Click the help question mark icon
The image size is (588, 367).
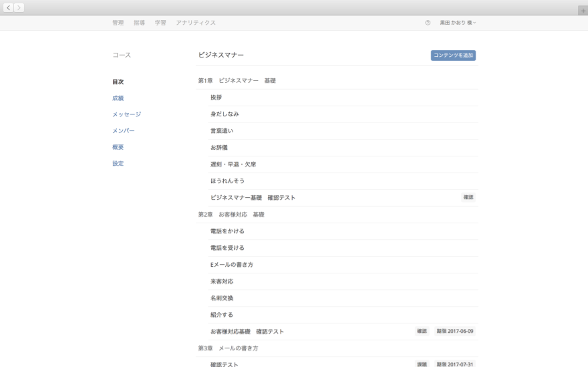[428, 23]
